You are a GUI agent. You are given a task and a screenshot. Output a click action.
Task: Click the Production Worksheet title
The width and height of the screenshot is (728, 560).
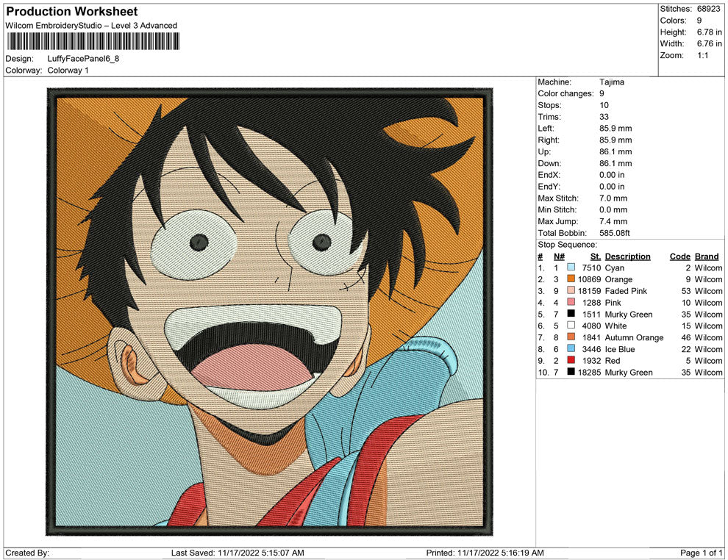pos(72,12)
